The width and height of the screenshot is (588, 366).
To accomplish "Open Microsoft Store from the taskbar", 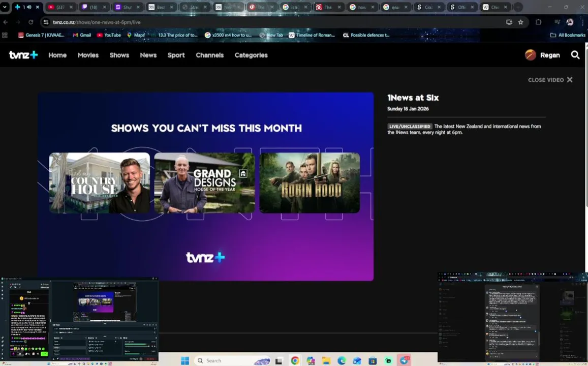I will click(x=373, y=361).
